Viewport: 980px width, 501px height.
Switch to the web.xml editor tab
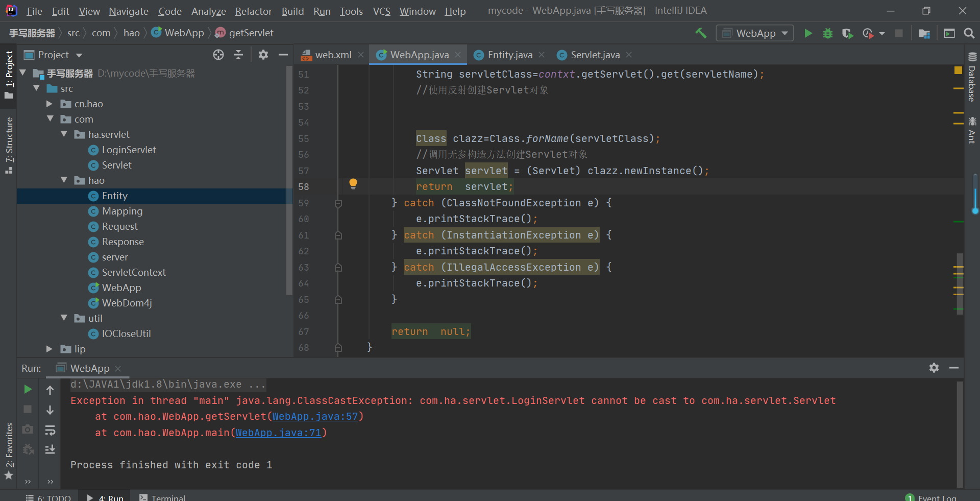click(333, 55)
